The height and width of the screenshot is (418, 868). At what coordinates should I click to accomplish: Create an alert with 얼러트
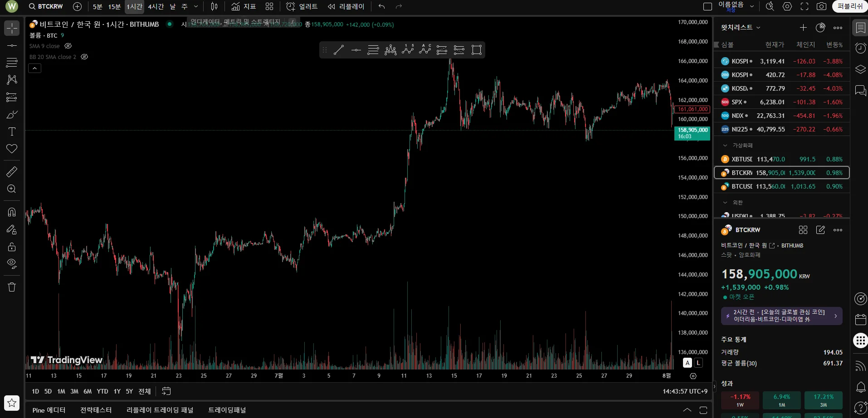coord(302,6)
